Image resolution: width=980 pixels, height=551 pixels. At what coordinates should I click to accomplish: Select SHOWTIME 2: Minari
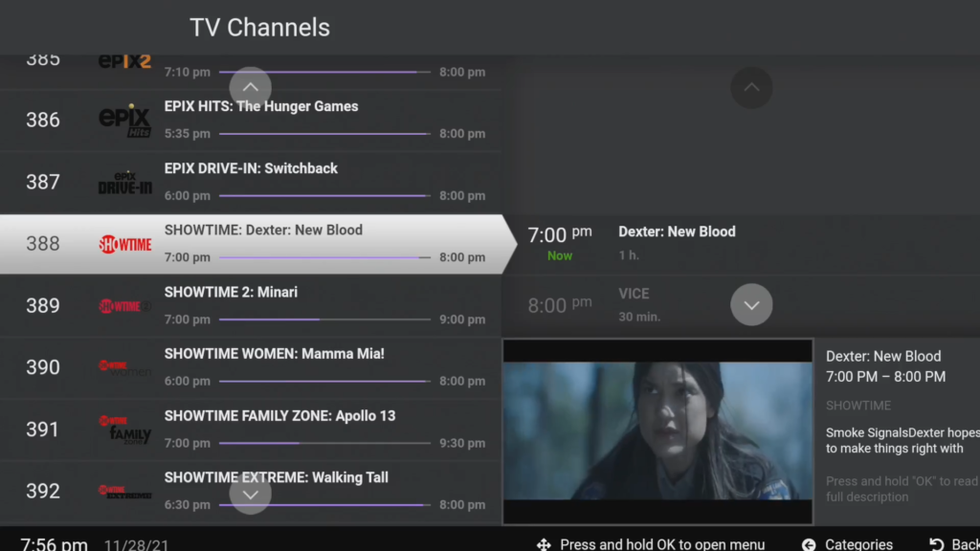(x=250, y=306)
